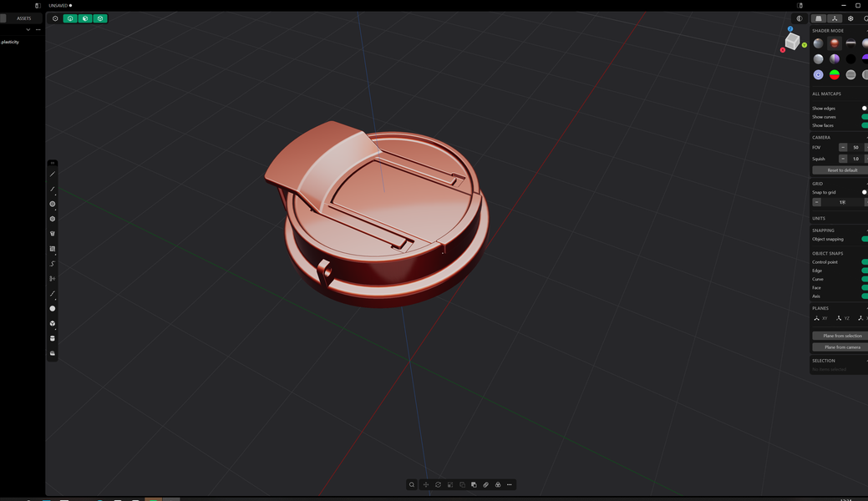Set construction plane to YZ
Viewport: 868px width, 501px height.
coord(843,319)
